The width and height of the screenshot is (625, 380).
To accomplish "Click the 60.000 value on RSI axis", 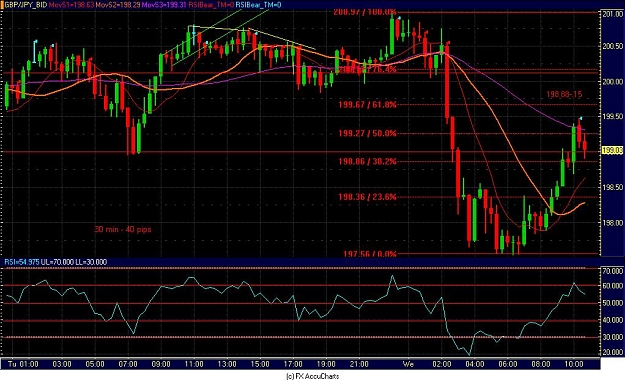I will pyautogui.click(x=612, y=286).
